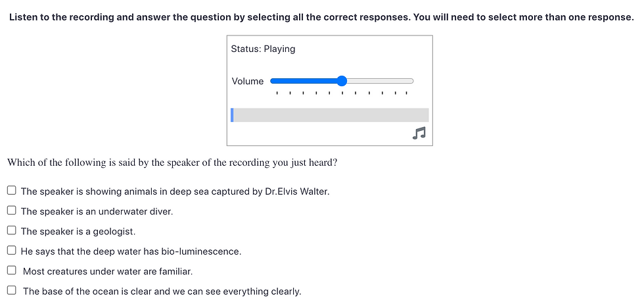Click the tick marks below volume slider
This screenshot has height=308, width=644.
(342, 93)
